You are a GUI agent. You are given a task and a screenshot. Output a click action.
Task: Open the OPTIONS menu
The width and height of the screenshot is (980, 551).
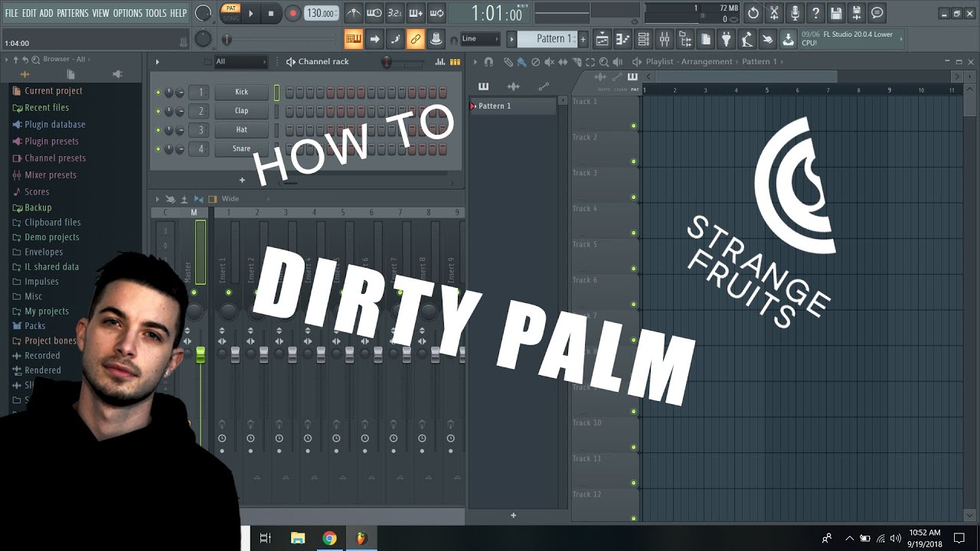click(x=128, y=13)
